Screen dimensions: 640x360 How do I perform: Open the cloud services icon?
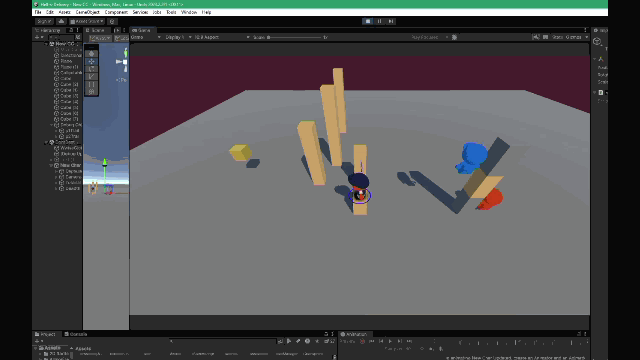pyautogui.click(x=61, y=21)
